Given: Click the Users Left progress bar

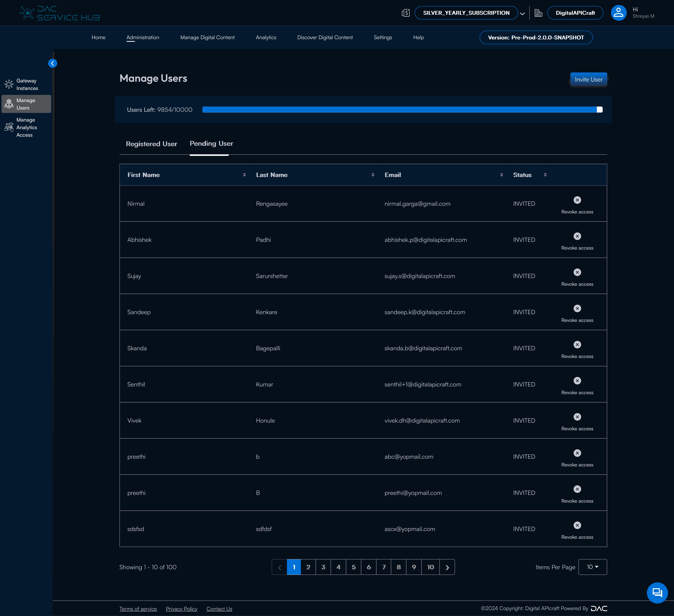Looking at the screenshot, I should 402,110.
